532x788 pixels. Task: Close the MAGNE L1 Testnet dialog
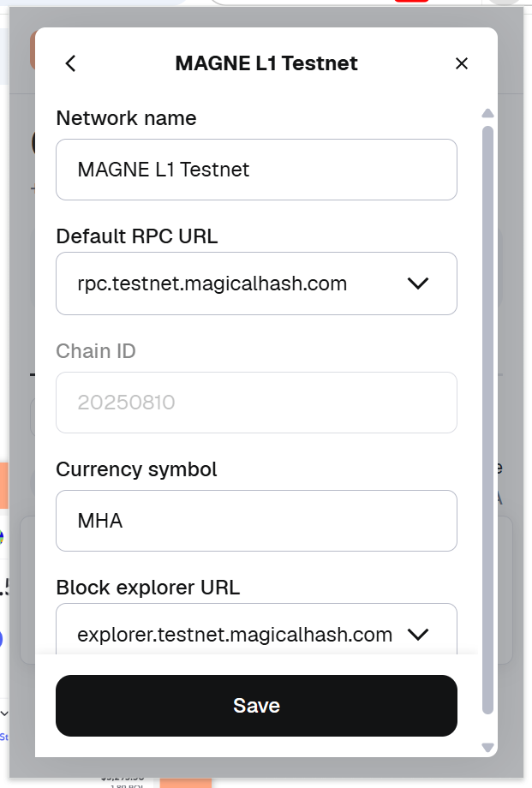point(462,63)
